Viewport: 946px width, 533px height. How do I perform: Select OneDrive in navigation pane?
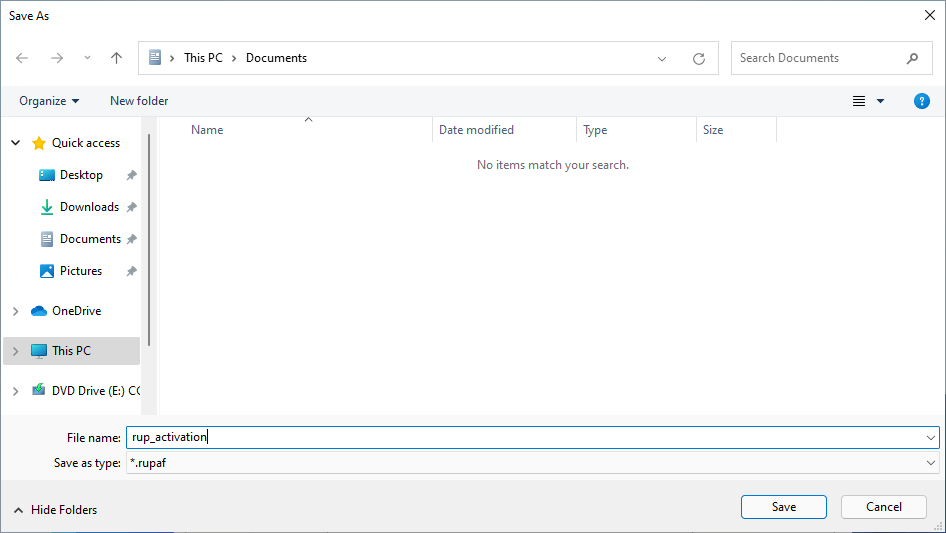pyautogui.click(x=76, y=311)
